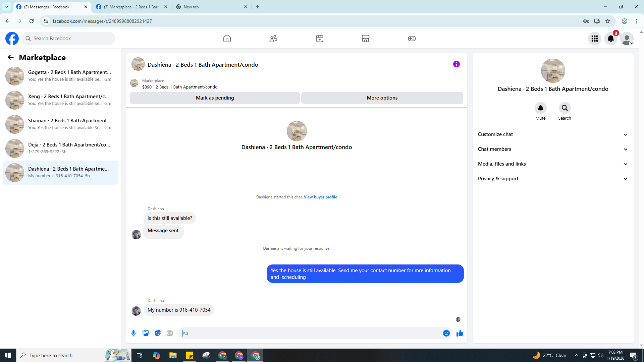Expand Chat members section
The width and height of the screenshot is (644, 362).
click(553, 149)
